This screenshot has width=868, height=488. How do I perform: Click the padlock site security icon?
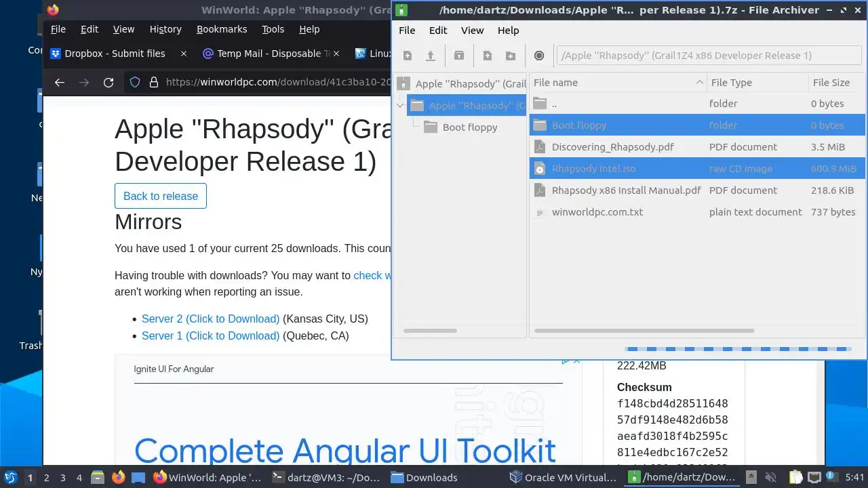click(x=154, y=82)
